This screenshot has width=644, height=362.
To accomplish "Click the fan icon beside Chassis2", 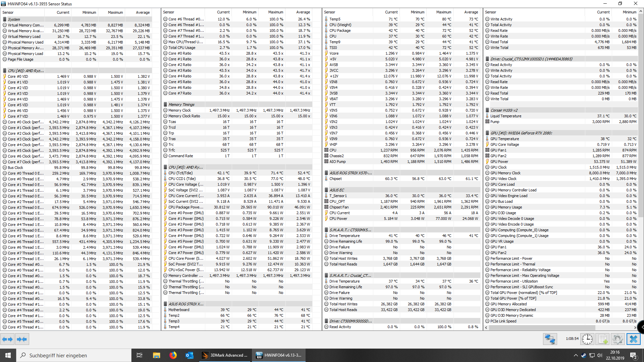I will pos(326,156).
